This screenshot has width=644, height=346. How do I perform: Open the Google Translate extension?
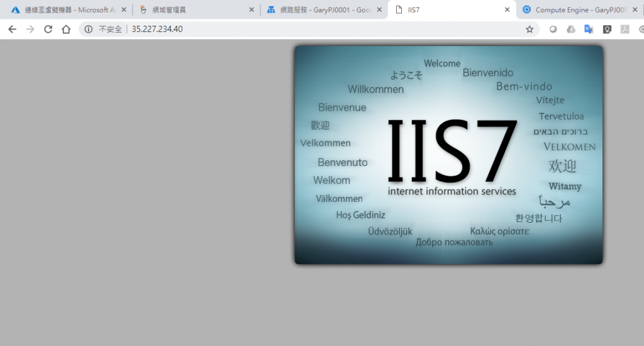point(589,29)
